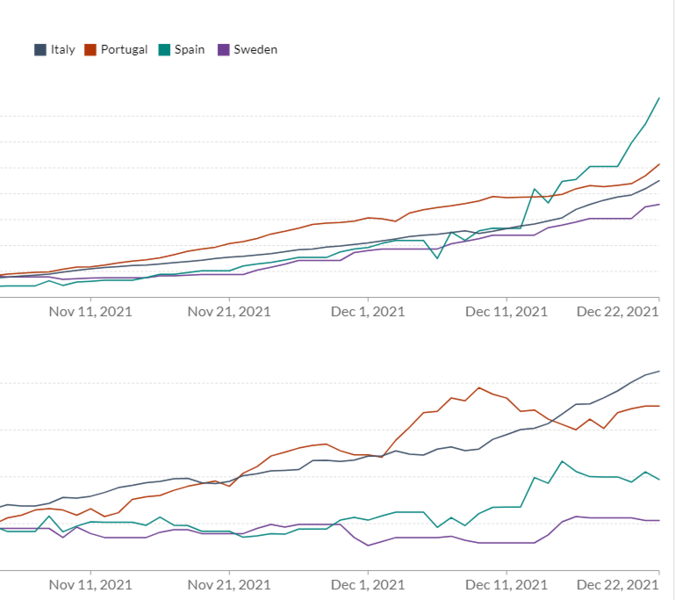Click the Portugal legend color swatch
The height and width of the screenshot is (600, 675).
point(90,49)
